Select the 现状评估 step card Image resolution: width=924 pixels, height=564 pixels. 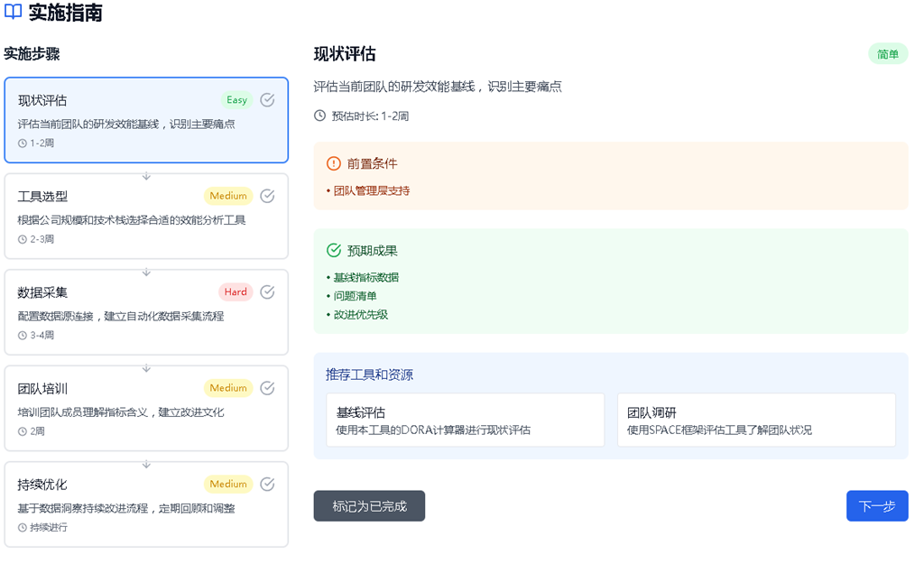point(146,120)
